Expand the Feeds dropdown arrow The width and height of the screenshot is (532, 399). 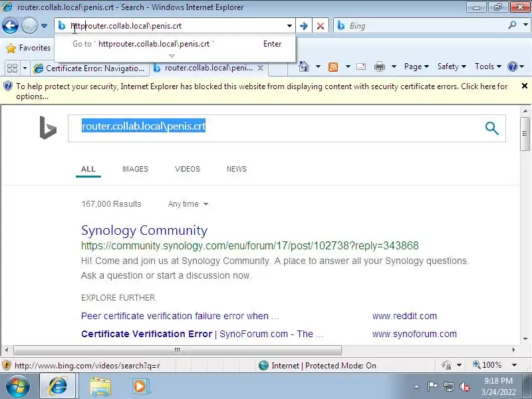tap(348, 66)
